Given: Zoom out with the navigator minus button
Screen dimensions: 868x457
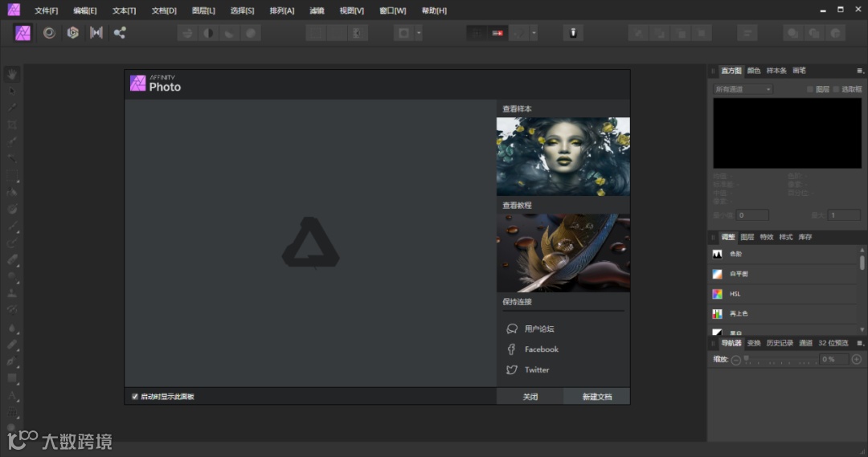Looking at the screenshot, I should (x=735, y=360).
